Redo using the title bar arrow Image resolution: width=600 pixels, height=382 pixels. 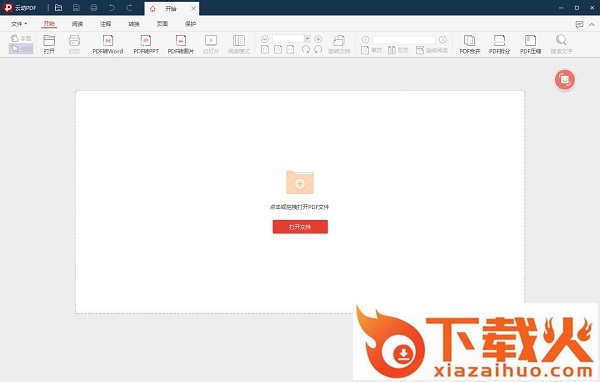tap(129, 8)
